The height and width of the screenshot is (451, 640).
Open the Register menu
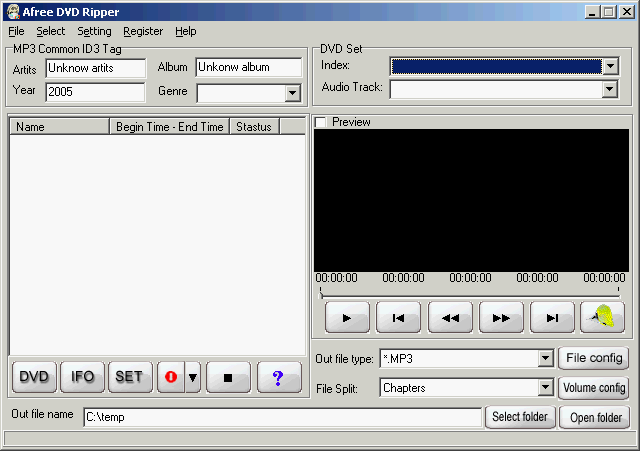click(143, 31)
